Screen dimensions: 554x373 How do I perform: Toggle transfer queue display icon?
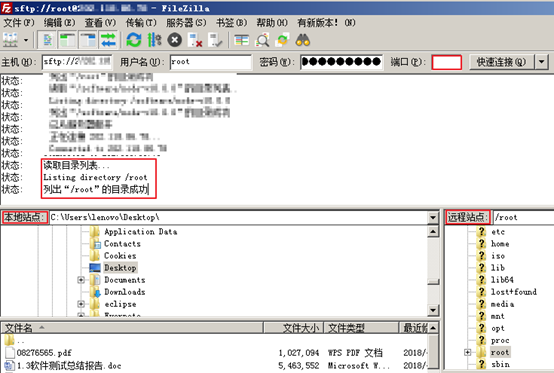108,40
